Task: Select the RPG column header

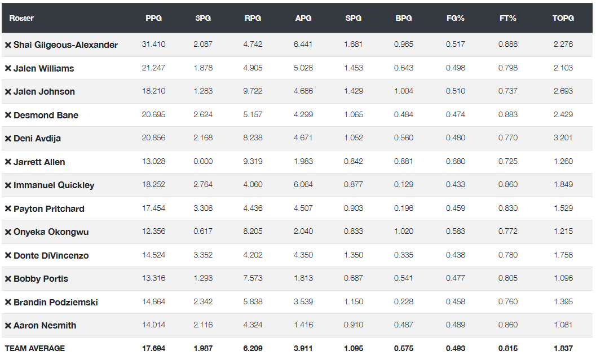Action: point(253,18)
